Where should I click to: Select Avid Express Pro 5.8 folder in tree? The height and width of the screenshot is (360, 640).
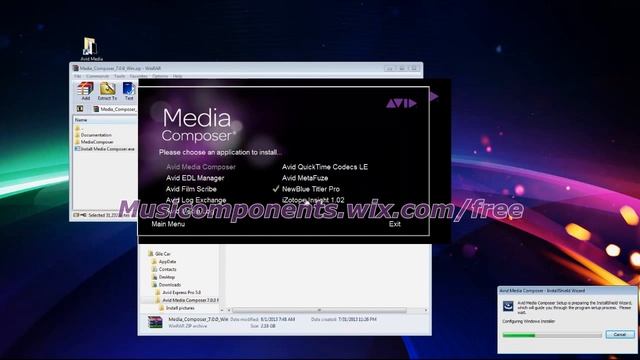pyautogui.click(x=178, y=293)
